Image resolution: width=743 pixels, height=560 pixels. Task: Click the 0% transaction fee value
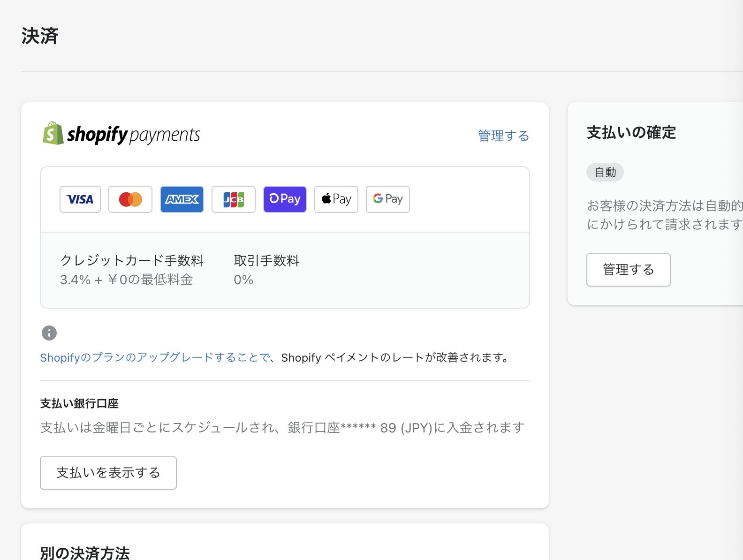(243, 280)
